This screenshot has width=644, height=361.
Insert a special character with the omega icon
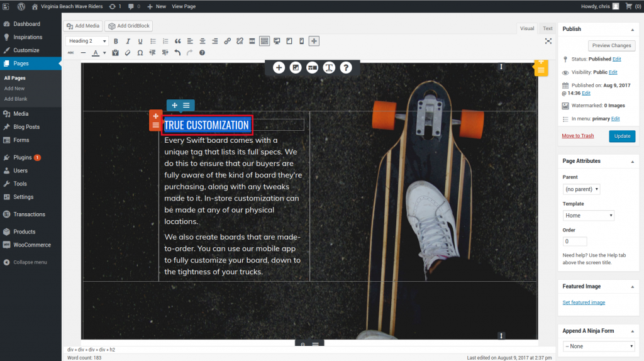click(x=140, y=53)
